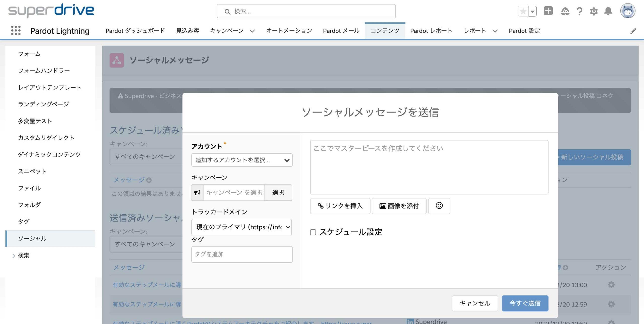Switch to オートメーション tab
The image size is (644, 324).
click(x=289, y=31)
